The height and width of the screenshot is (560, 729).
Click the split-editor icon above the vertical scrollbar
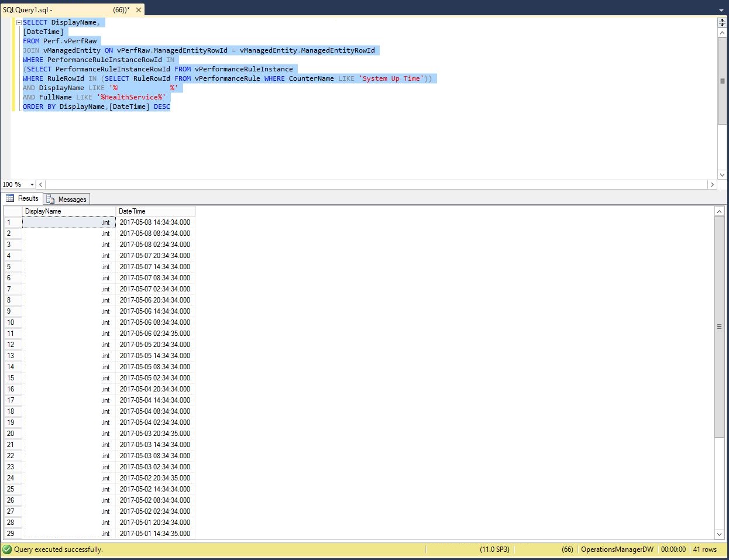[x=722, y=21]
